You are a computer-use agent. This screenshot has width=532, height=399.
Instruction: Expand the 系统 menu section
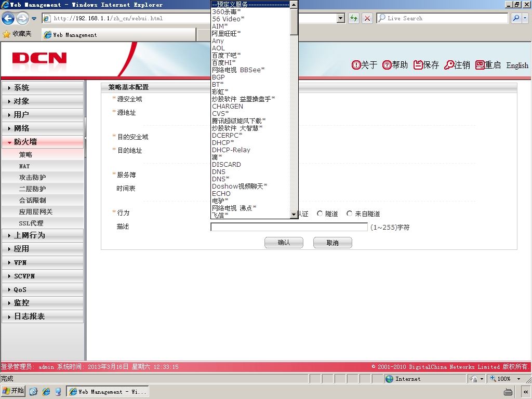[x=43, y=87]
